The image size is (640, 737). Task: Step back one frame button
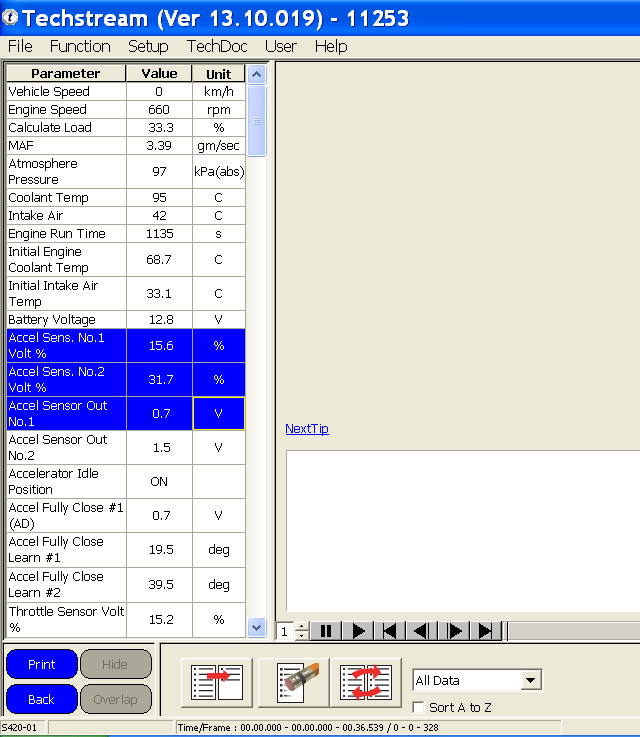click(x=423, y=631)
